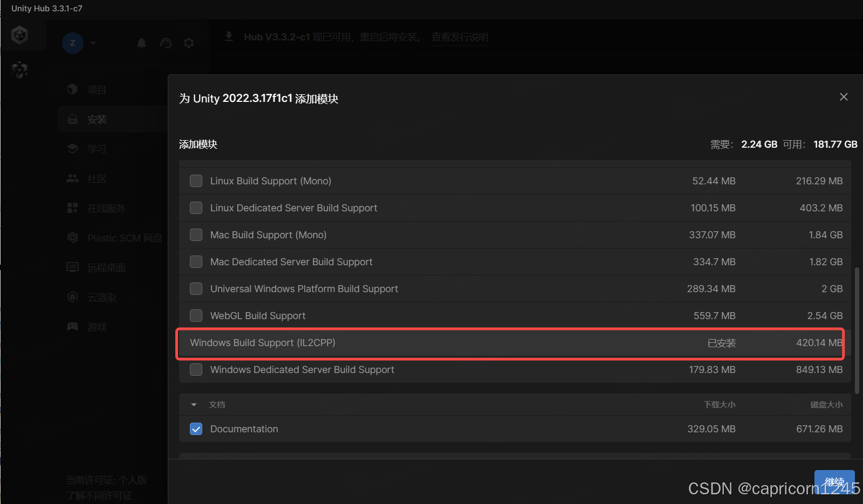
Task: Tick Mac Build Support (Mono) checkbox
Action: [196, 235]
